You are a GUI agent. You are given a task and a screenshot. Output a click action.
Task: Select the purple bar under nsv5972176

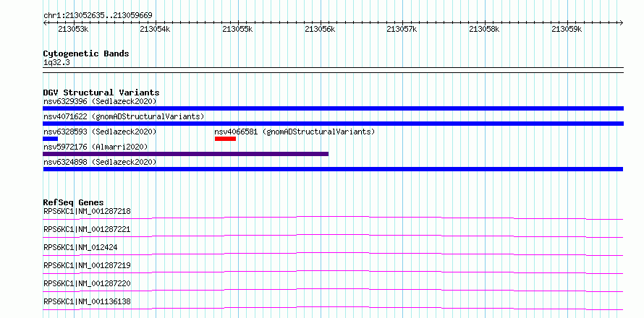coord(186,154)
